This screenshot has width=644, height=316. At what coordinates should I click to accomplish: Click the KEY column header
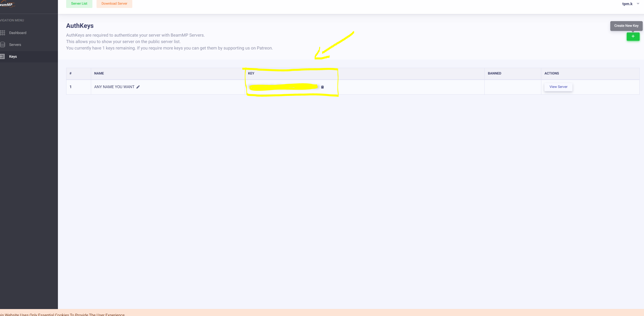pos(251,73)
